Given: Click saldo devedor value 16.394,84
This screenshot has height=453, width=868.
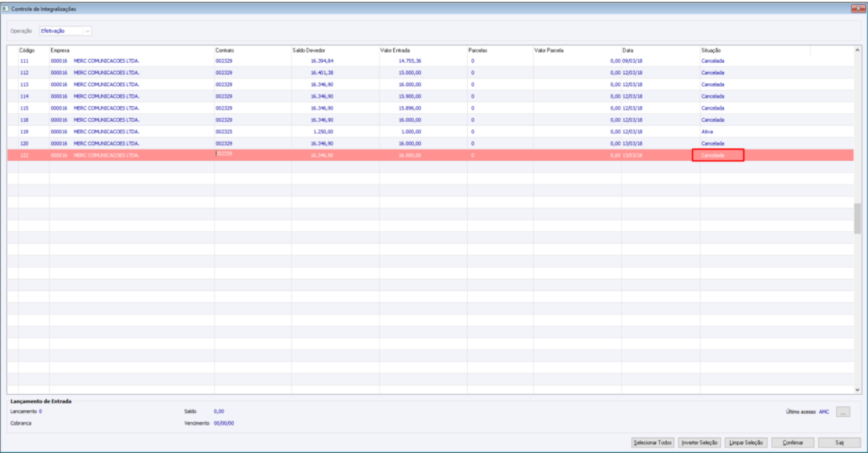Looking at the screenshot, I should click(x=322, y=61).
